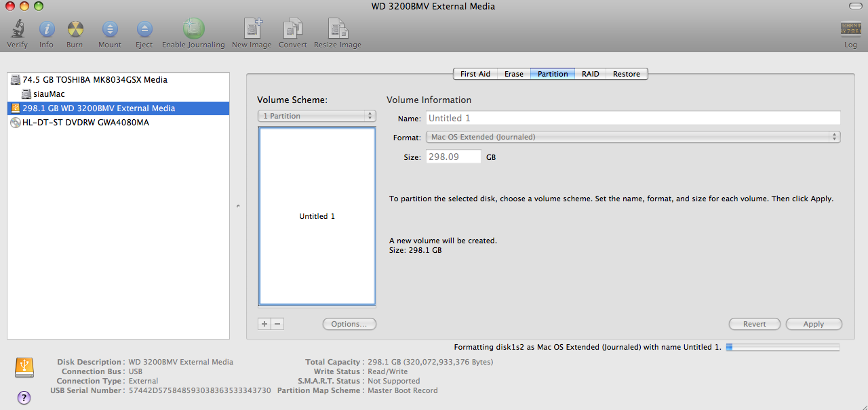Select the 298.1 GB WD 3200BMV disk
The height and width of the screenshot is (410, 868).
tap(118, 108)
